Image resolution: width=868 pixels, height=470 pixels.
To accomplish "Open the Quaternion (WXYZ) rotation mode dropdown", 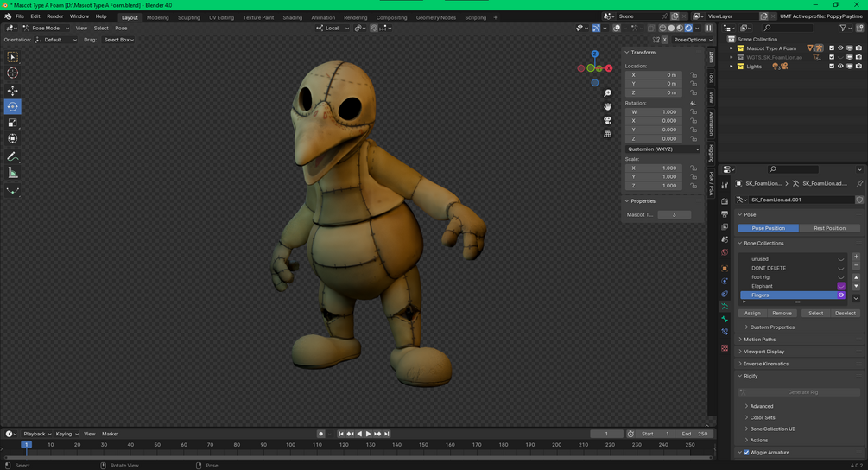I will tap(662, 149).
